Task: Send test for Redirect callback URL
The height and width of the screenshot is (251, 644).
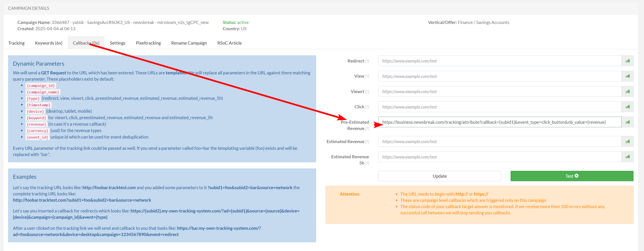Action: coord(627,61)
